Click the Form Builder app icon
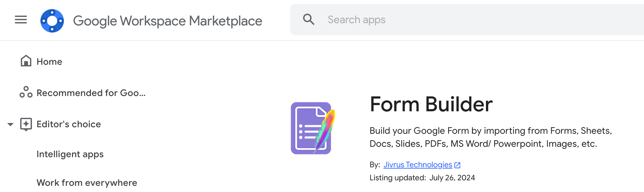 click(x=313, y=128)
